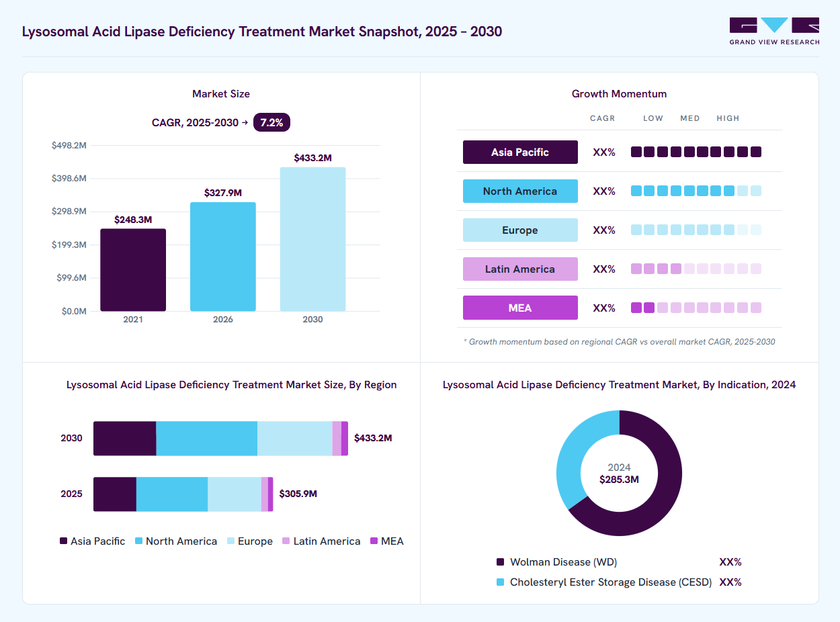
Task: Select Asia Pacific segment in 2030 stacked bar
Action: click(x=125, y=439)
